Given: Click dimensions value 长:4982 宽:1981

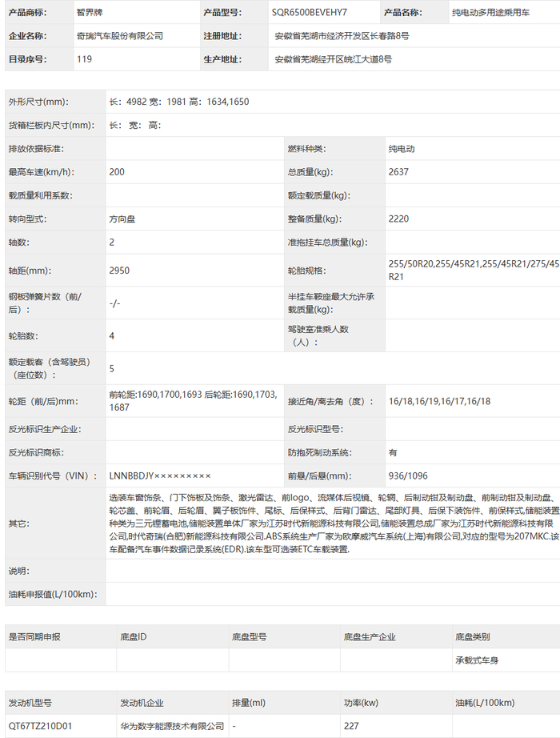Looking at the screenshot, I should [x=148, y=102].
